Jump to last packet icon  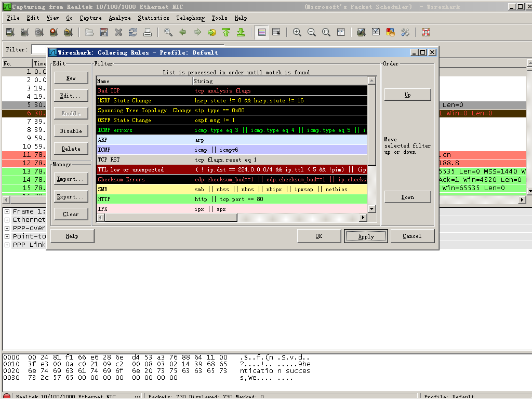click(x=241, y=32)
